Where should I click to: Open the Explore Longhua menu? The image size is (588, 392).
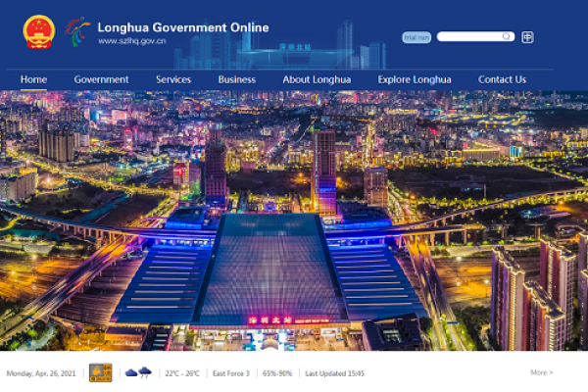[x=415, y=79]
